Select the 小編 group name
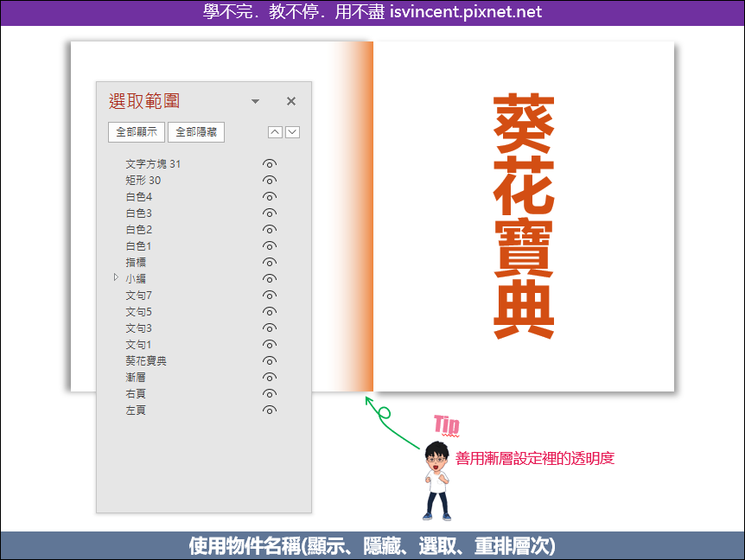745x560 pixels. tap(136, 279)
